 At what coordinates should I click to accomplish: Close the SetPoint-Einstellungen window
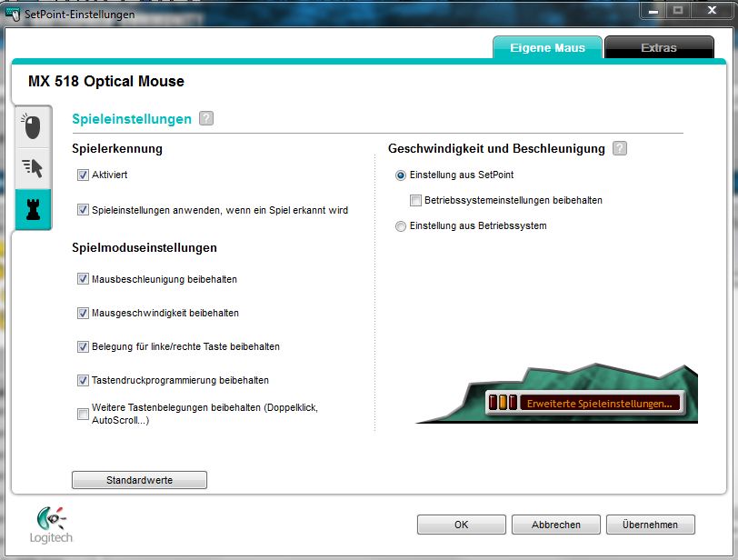coord(712,10)
